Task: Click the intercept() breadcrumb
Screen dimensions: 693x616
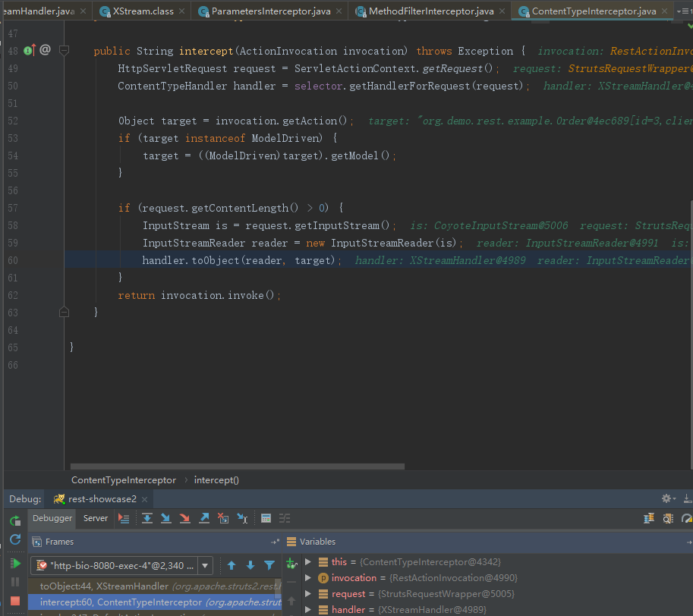Action: (216, 480)
